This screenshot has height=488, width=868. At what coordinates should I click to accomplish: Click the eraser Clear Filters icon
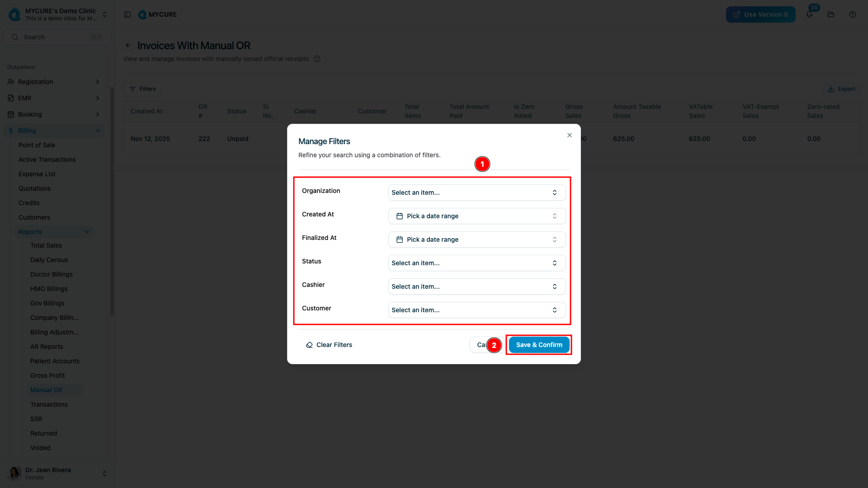(x=309, y=345)
